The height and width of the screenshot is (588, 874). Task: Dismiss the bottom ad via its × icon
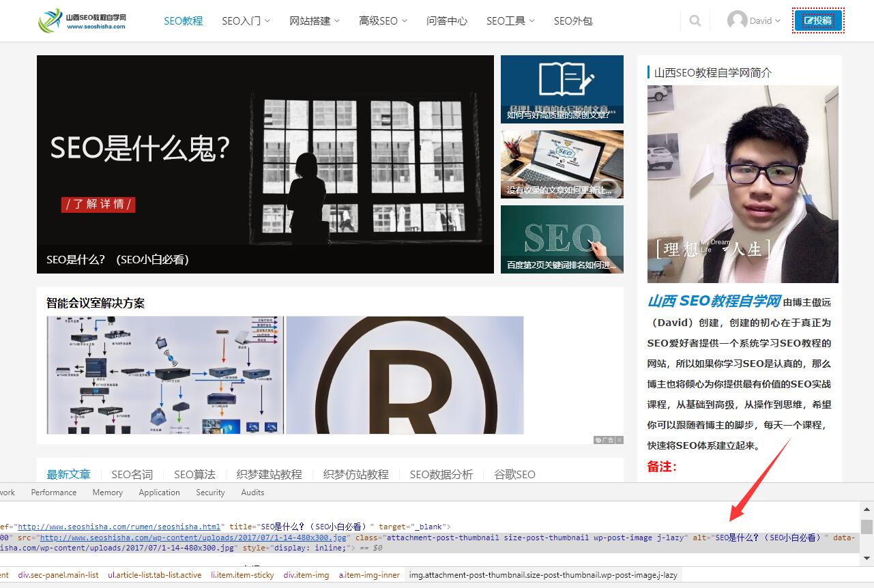(618, 440)
